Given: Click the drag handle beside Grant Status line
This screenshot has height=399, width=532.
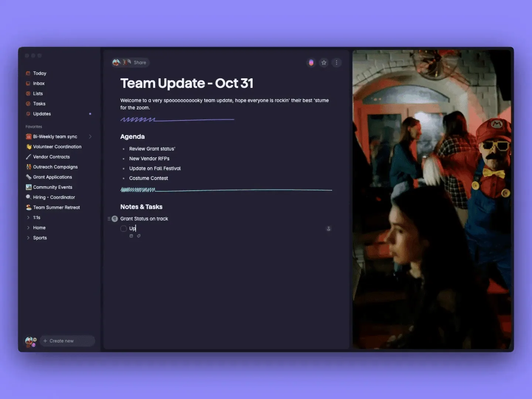Looking at the screenshot, I should pos(109,219).
